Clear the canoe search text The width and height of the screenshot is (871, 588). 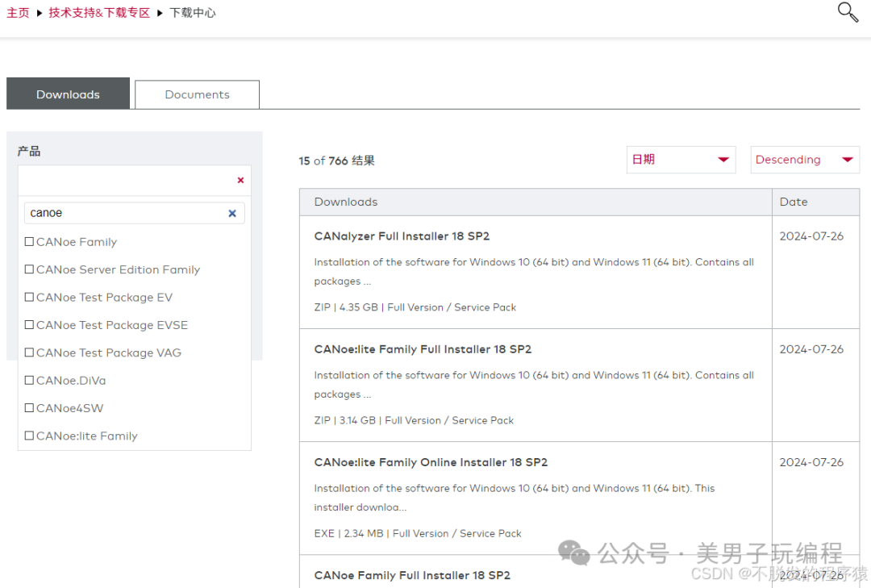pyautogui.click(x=232, y=214)
